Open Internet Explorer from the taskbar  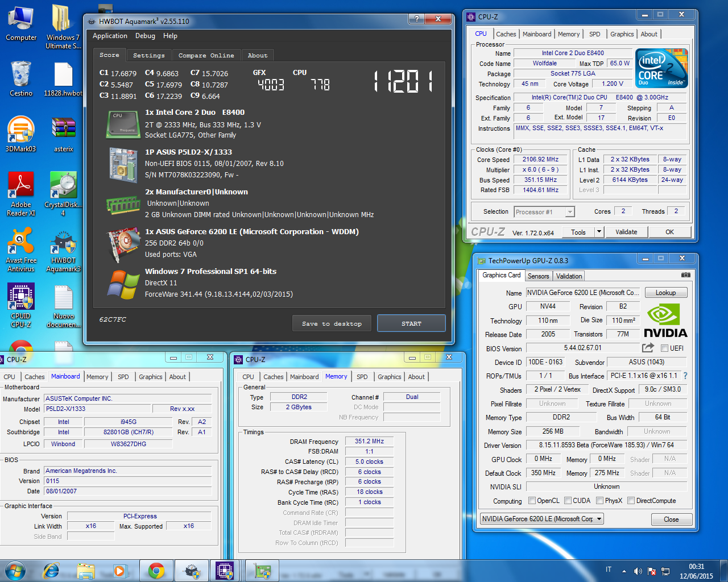[51, 571]
